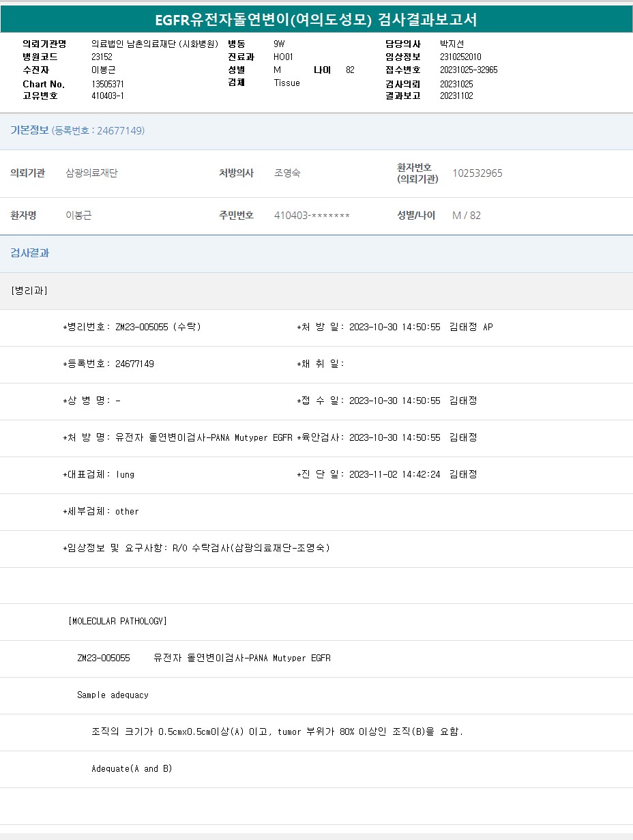Click the masked 주민번호 value
This screenshot has height=840, width=633.
pyautogui.click(x=312, y=216)
